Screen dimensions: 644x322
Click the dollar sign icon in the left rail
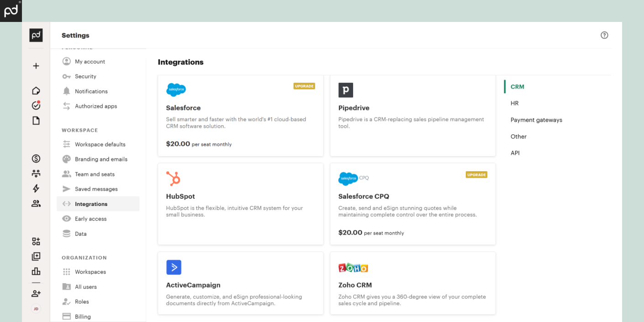[x=36, y=158]
